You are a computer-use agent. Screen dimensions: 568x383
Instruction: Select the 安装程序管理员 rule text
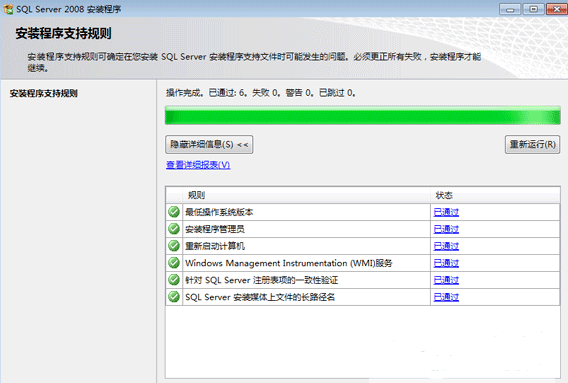pyautogui.click(x=215, y=229)
